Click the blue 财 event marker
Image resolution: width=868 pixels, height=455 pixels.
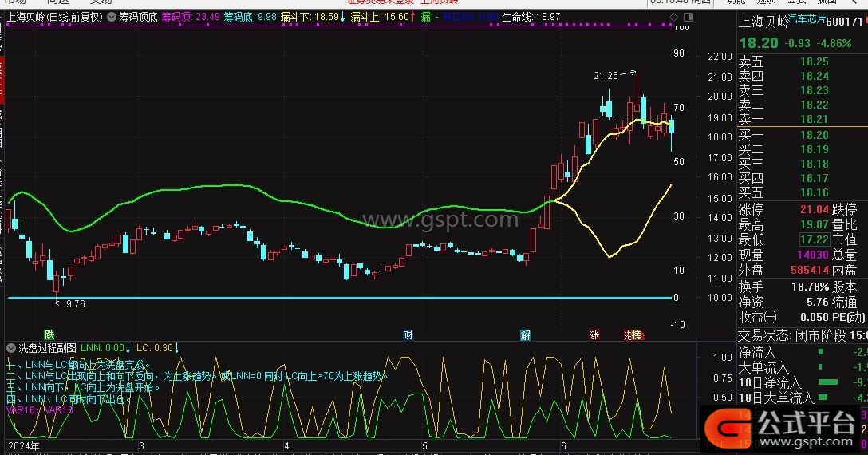coord(408,334)
